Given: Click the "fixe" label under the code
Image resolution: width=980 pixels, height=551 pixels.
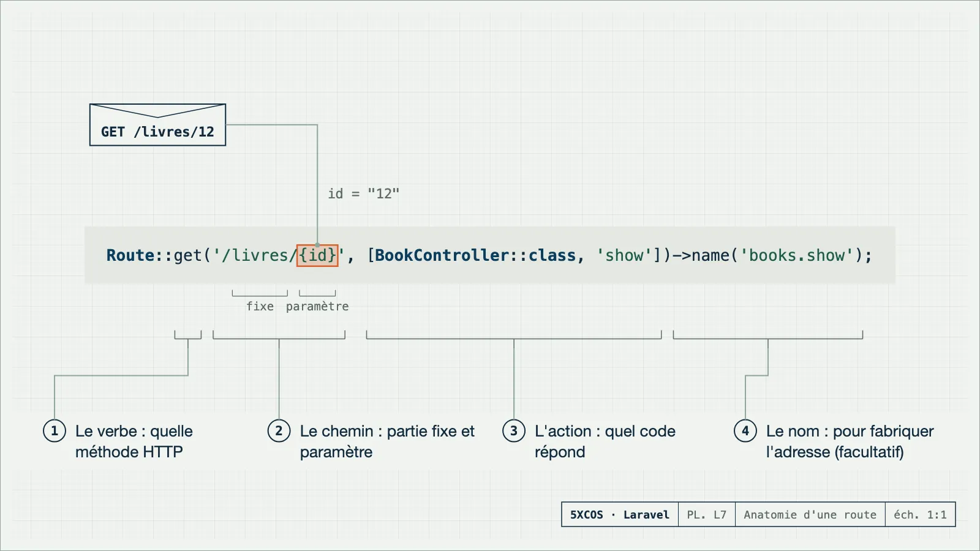Looking at the screenshot, I should pos(260,306).
